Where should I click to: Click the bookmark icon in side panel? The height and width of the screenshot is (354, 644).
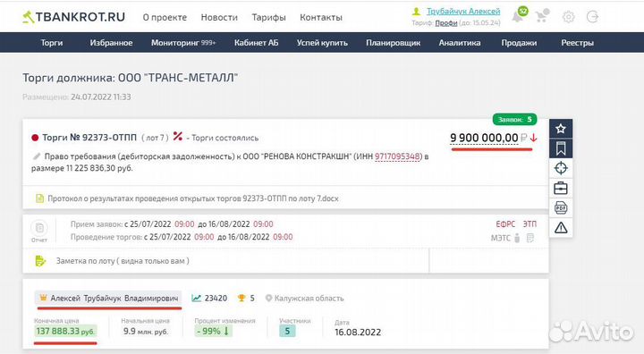click(x=561, y=148)
